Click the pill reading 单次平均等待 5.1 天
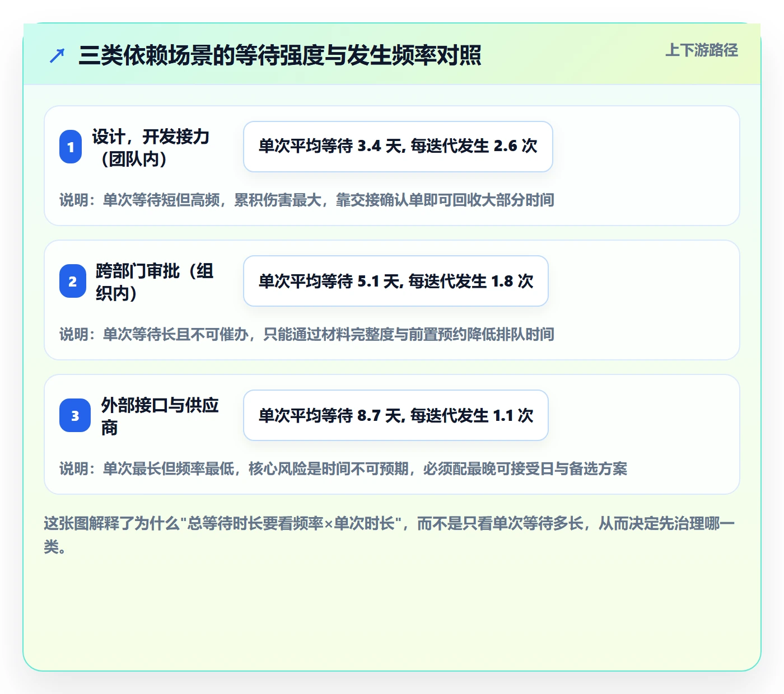 click(x=396, y=281)
